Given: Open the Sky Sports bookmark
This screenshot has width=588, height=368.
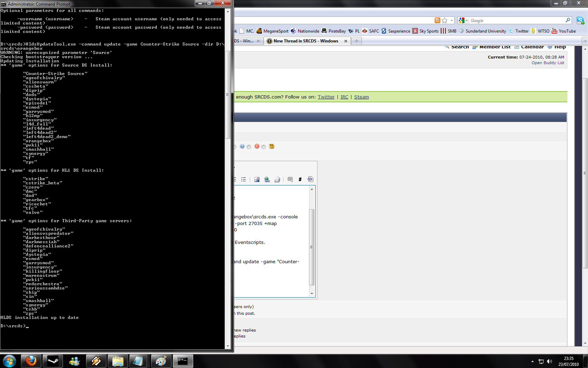Looking at the screenshot, I should click(x=425, y=31).
